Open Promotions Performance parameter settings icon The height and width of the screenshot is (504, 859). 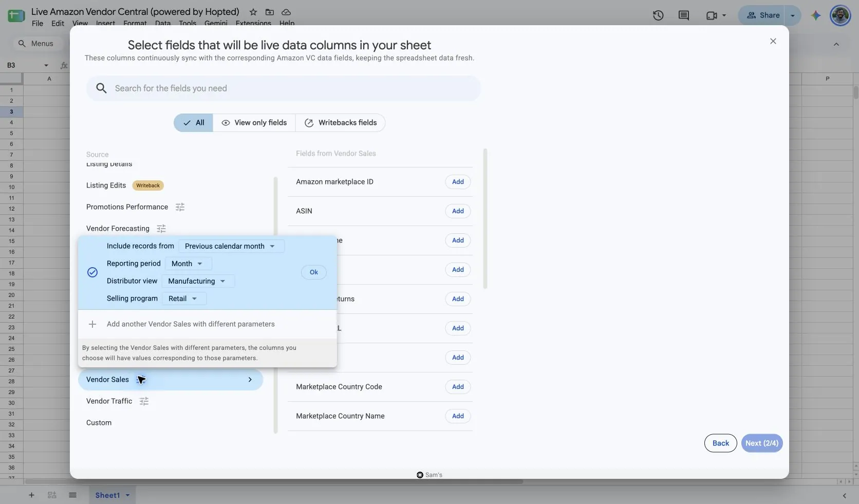click(x=180, y=207)
